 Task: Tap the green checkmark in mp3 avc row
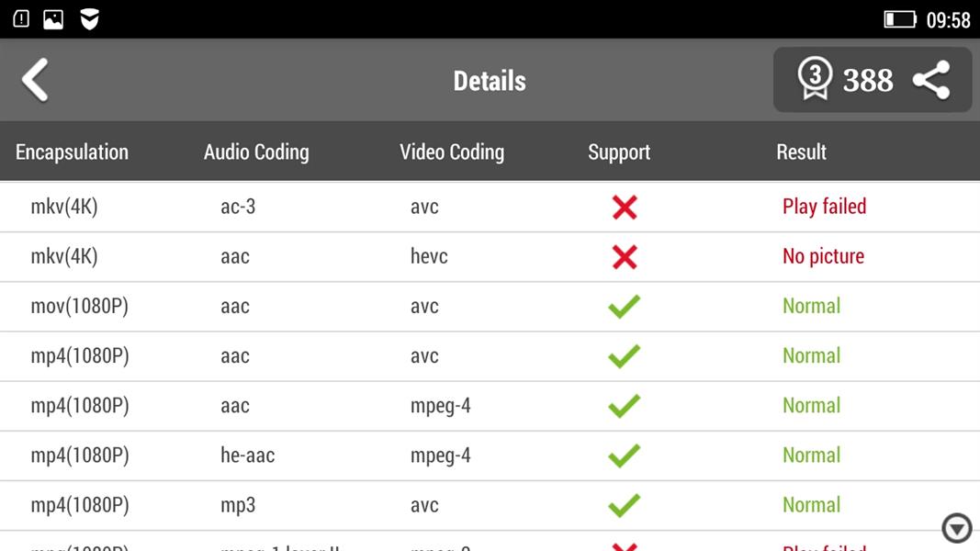coord(625,505)
